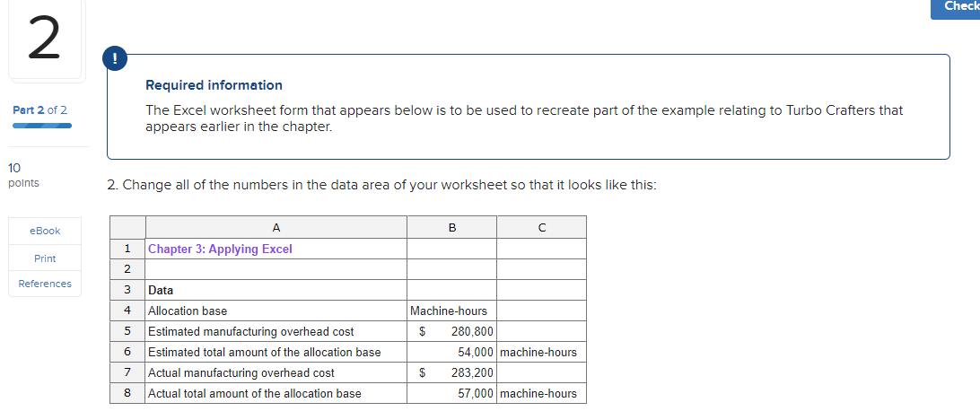Viewport: 980px width, 420px height.
Task: Click the 283,200 value cell
Action: [x=452, y=372]
